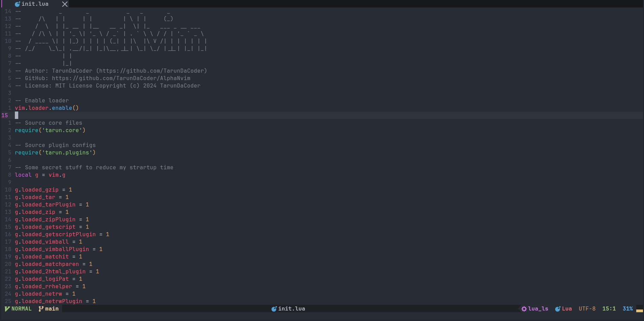Click g.loaded_rrhelper assignment

pos(50,287)
